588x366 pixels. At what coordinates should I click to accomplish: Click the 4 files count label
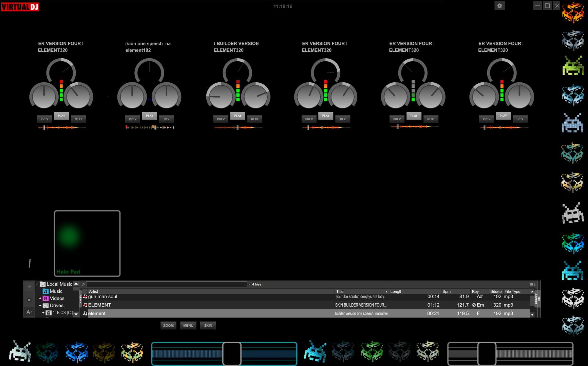click(x=257, y=284)
